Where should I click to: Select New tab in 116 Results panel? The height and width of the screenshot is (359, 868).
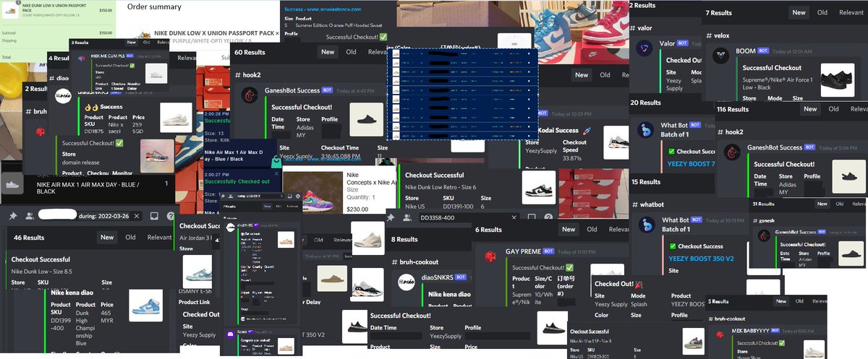pos(810,109)
